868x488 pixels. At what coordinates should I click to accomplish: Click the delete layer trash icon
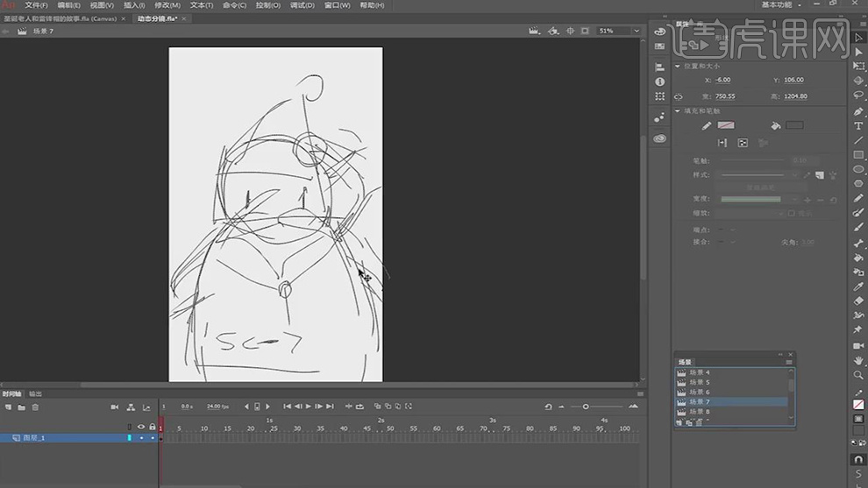pyautogui.click(x=35, y=407)
